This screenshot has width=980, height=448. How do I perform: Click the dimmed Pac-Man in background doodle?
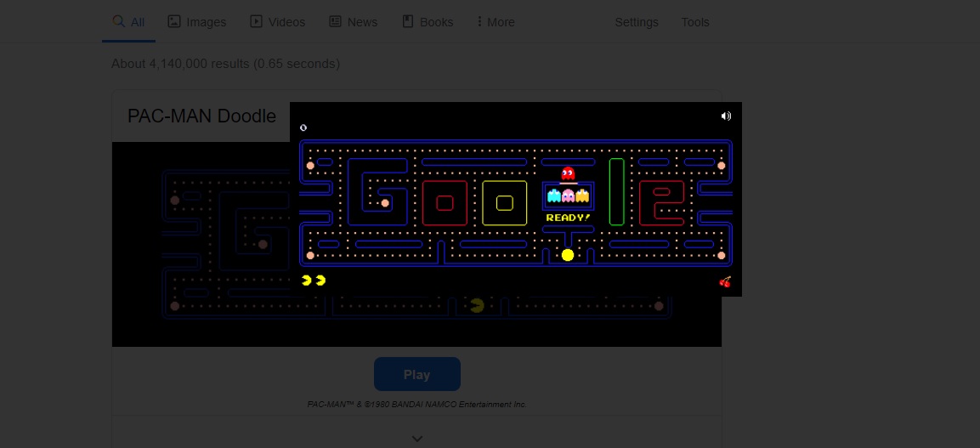point(477,305)
